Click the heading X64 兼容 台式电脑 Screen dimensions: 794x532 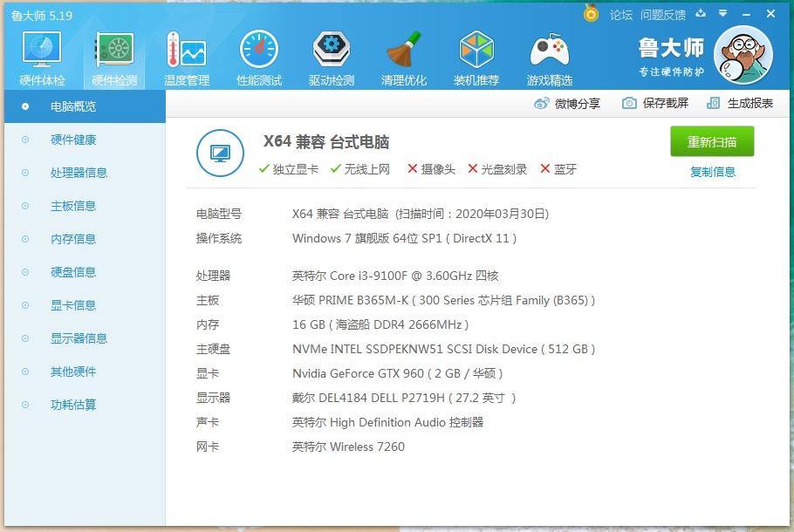pyautogui.click(x=326, y=142)
